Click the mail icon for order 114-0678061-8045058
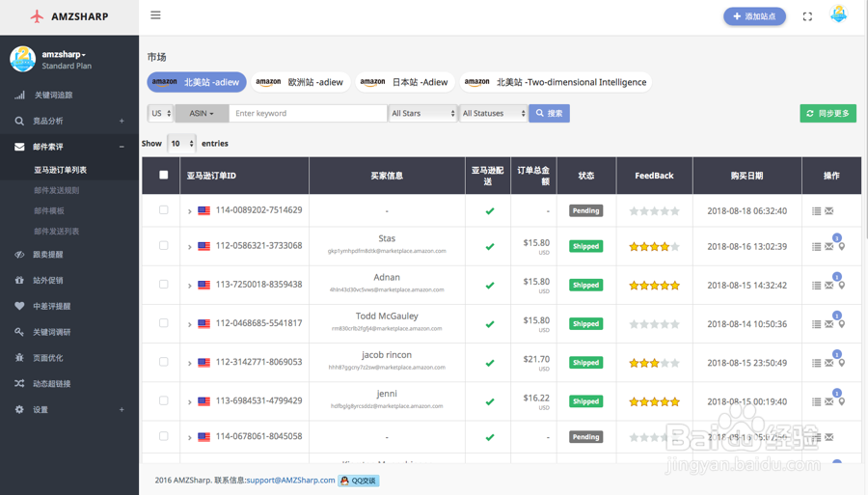Image resolution: width=868 pixels, height=495 pixels. 829,437
